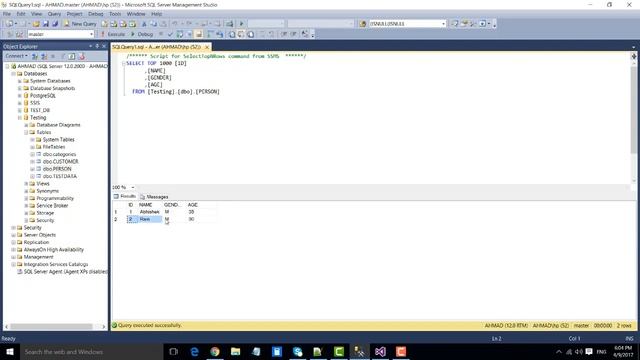This screenshot has width=640, height=360.
Task: Click the Chrome taskbar icon
Action: coord(215,351)
